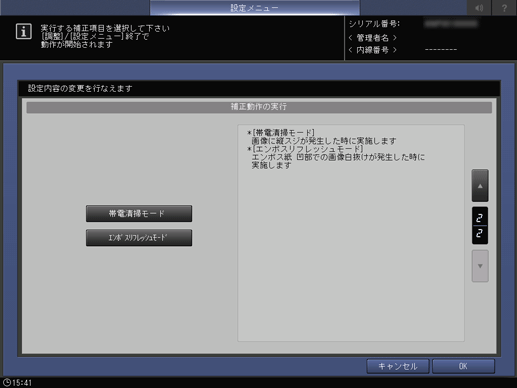The height and width of the screenshot is (388, 517).
Task: Cancel with the キャンセル button
Action: pyautogui.click(x=398, y=366)
